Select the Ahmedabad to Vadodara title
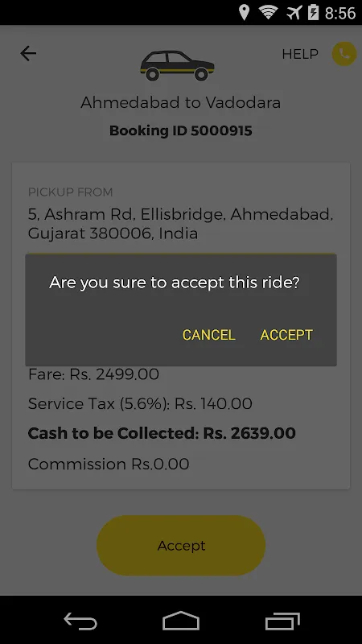The image size is (362, 644). (180, 102)
